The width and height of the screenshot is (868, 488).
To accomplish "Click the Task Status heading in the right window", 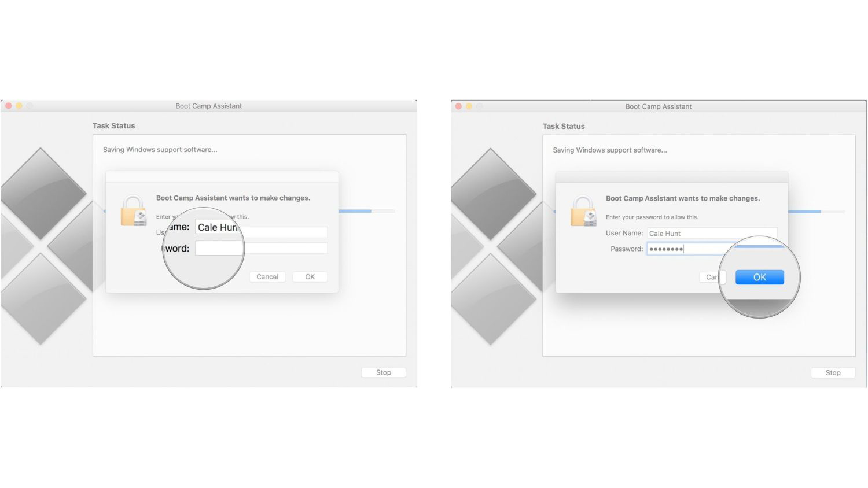I will [563, 126].
